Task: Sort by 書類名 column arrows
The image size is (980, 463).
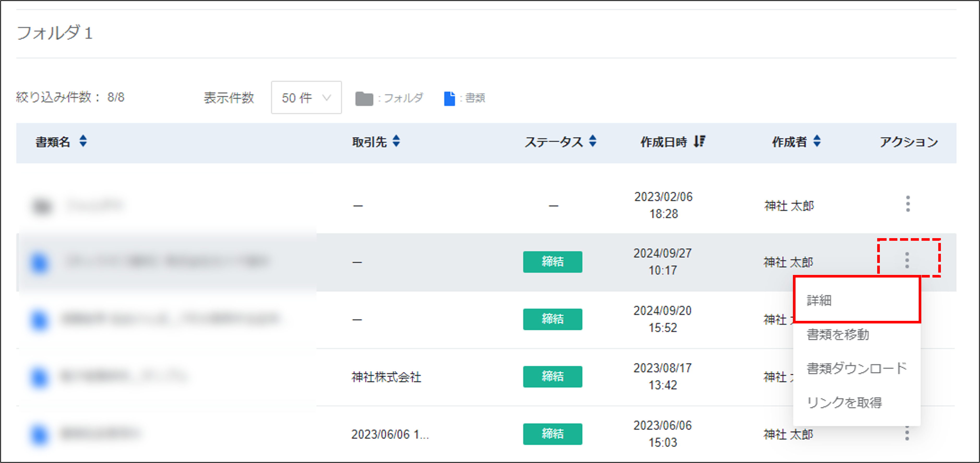Action: tap(83, 141)
